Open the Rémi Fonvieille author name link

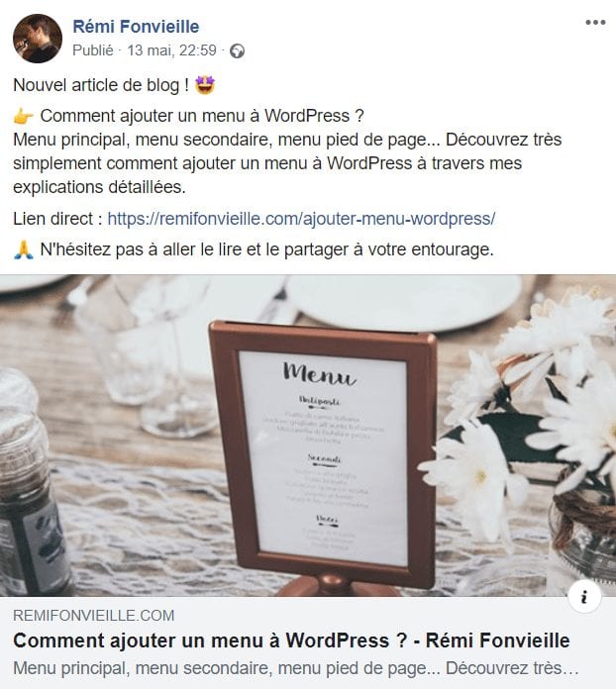pos(136,27)
